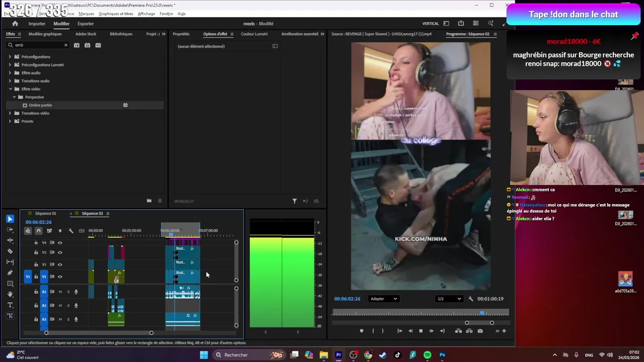Click Go to In point button

coord(399,331)
